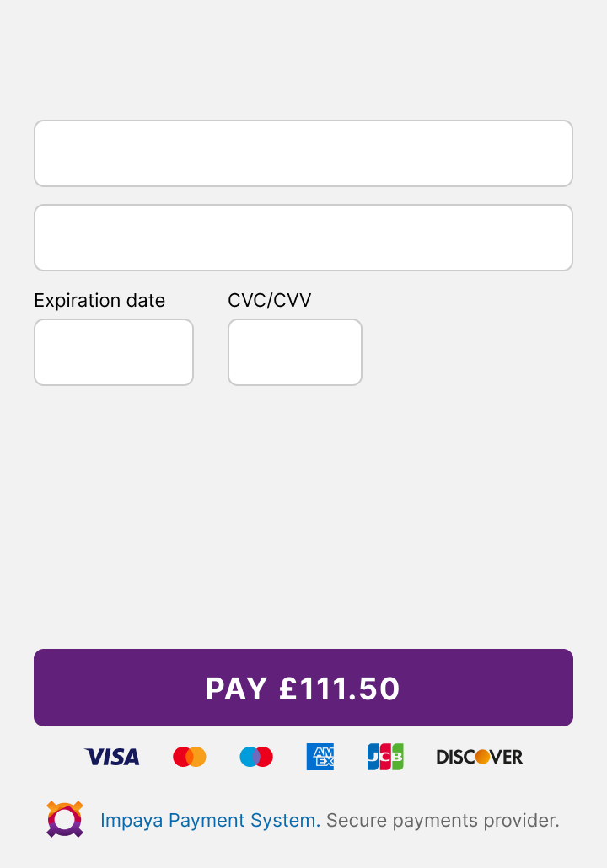Click the Impaya ring logo icon

(65, 819)
